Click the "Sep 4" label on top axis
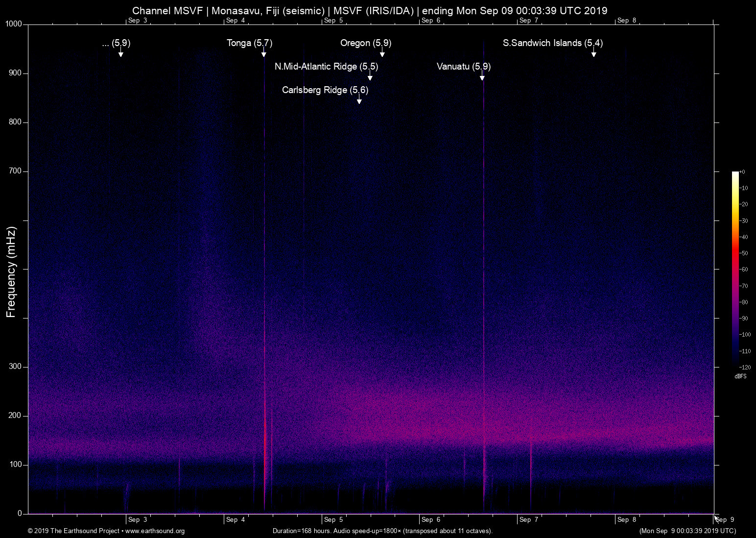The width and height of the screenshot is (756, 538). (236, 21)
